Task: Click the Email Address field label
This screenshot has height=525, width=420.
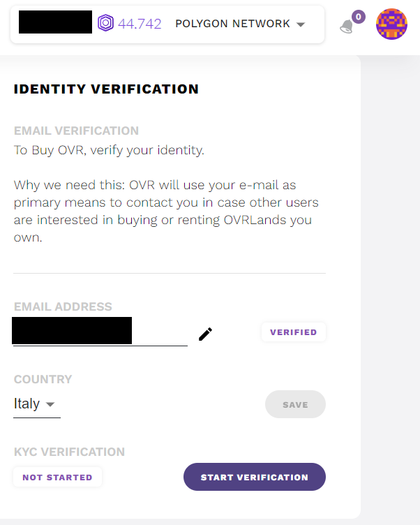Action: coord(63,307)
